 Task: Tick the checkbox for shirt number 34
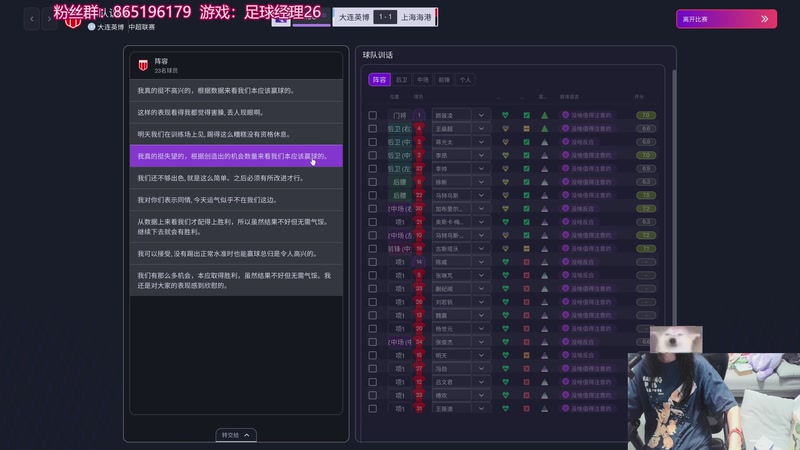373,342
